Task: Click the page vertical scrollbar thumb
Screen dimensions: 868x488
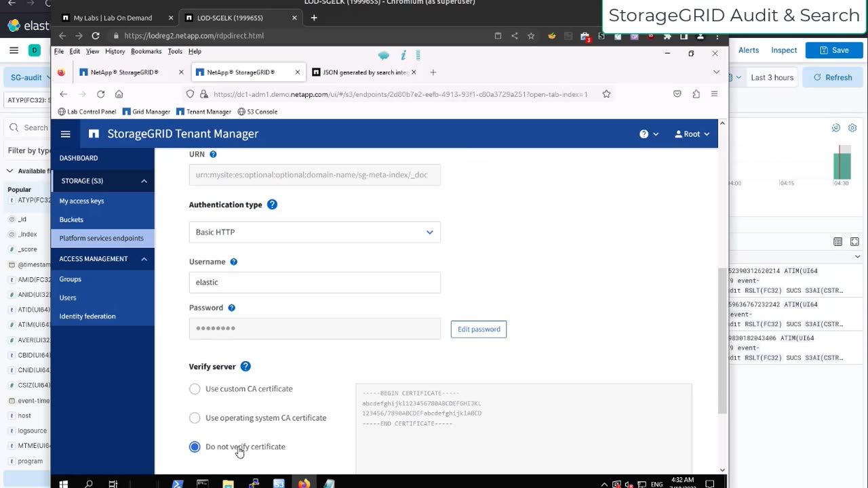Action: click(722, 340)
